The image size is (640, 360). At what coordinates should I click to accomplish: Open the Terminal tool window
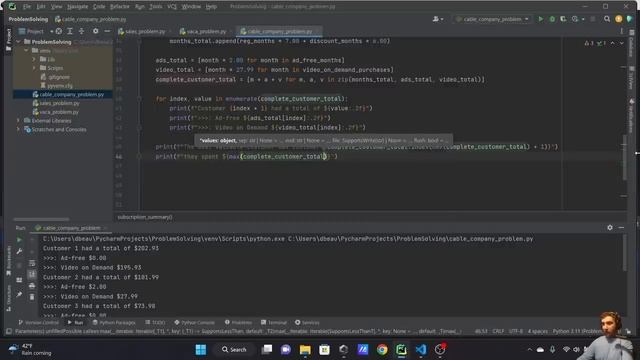[x=274, y=322]
